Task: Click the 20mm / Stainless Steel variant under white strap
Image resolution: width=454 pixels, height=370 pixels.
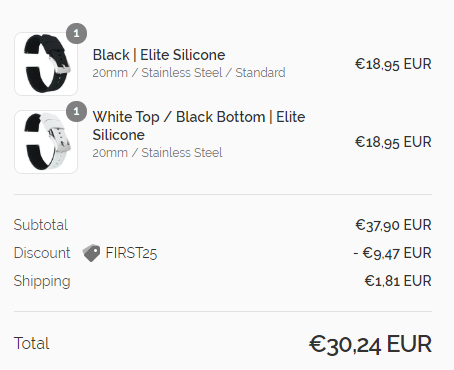Action: click(157, 153)
